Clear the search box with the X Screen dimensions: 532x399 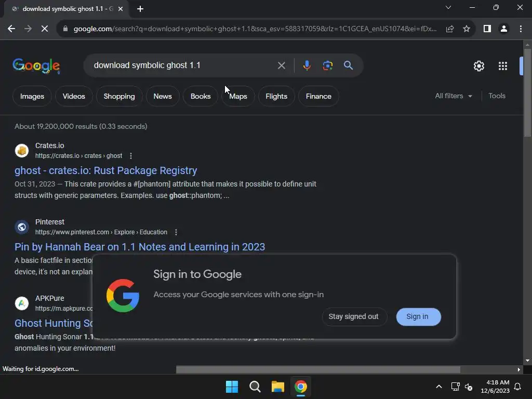tap(281, 65)
